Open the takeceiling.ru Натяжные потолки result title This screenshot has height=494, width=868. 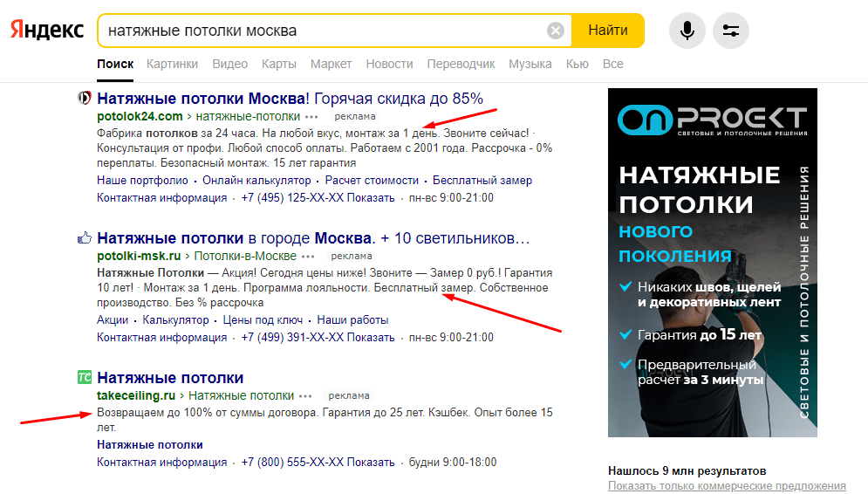(170, 378)
